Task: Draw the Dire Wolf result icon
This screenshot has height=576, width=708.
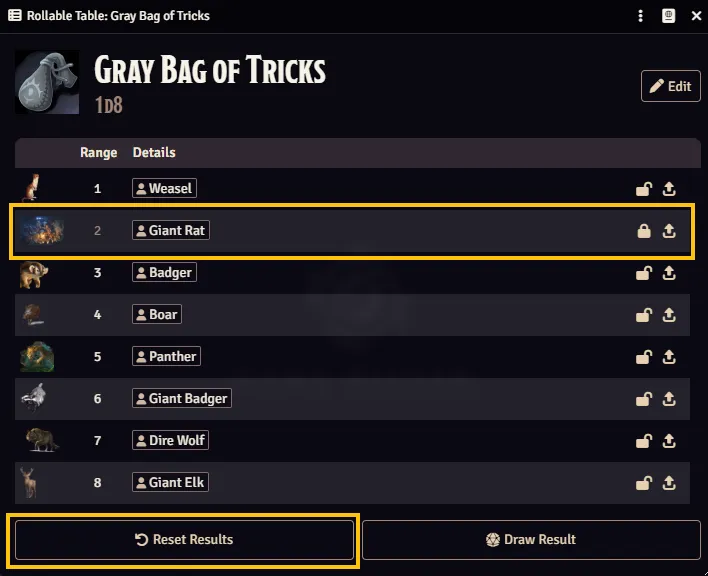Action: [x=669, y=441]
